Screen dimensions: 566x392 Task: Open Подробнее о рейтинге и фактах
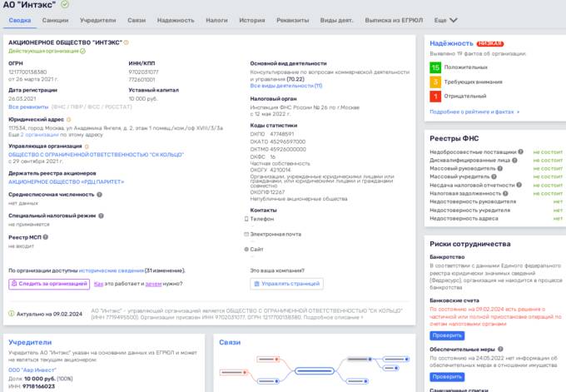point(474,112)
